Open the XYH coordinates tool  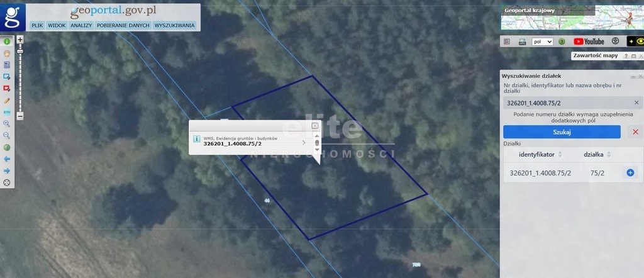[7, 112]
